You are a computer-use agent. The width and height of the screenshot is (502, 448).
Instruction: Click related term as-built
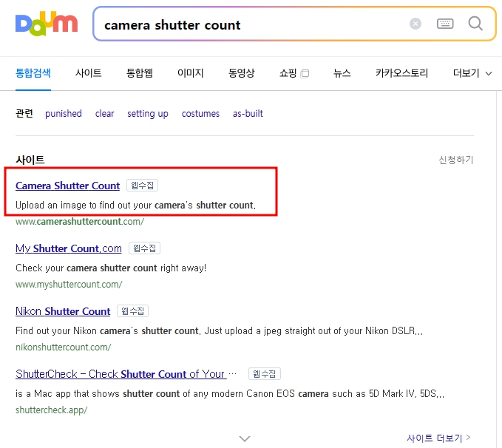tap(248, 113)
